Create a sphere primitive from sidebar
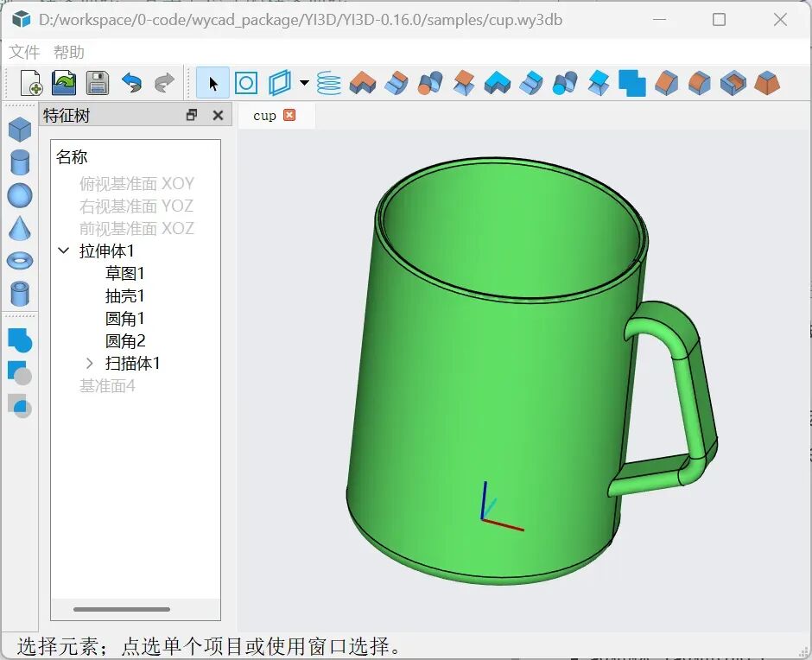Viewport: 812px width, 660px height. pos(20,196)
